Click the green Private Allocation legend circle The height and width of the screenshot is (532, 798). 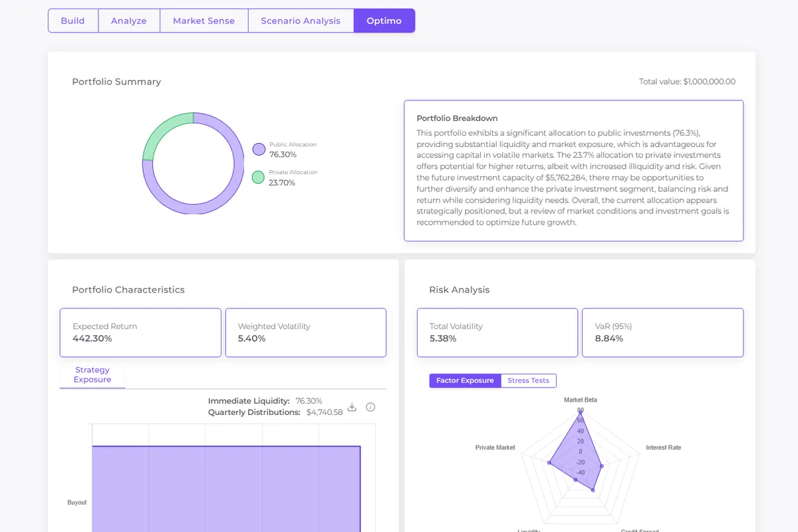259,178
